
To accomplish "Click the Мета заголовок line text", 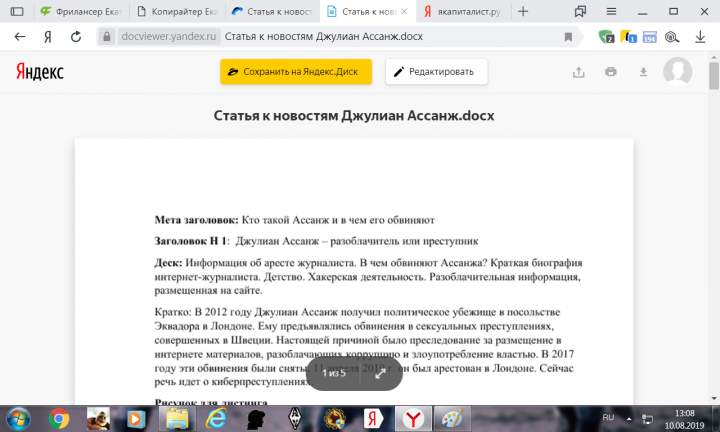I will click(x=294, y=220).
